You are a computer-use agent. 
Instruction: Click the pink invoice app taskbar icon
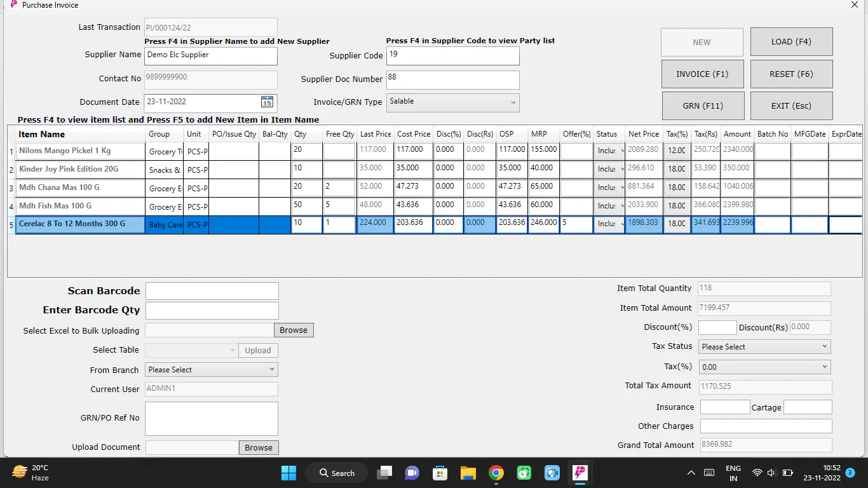click(580, 473)
